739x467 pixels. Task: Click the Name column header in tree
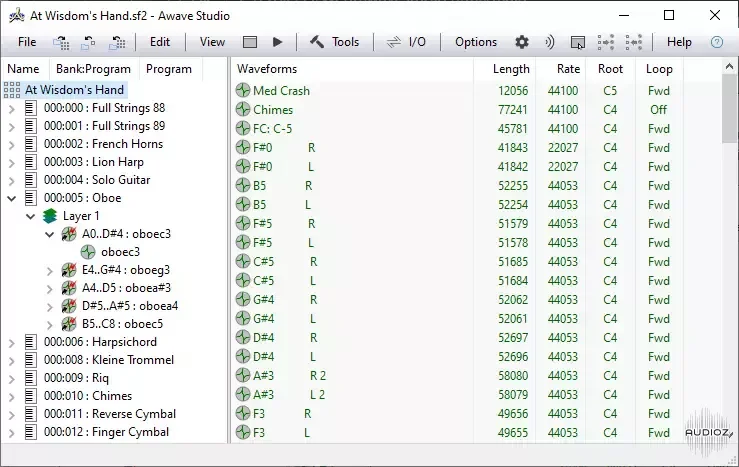coord(23,69)
